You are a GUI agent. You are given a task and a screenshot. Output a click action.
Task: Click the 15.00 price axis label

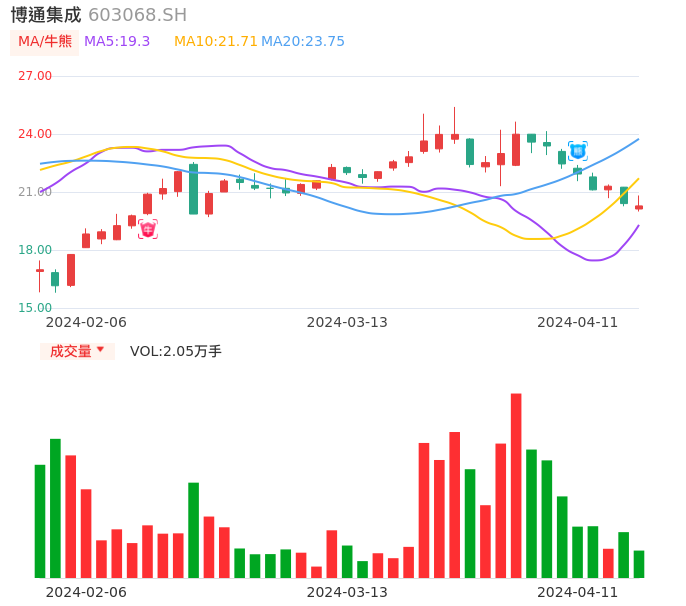click(x=35, y=308)
